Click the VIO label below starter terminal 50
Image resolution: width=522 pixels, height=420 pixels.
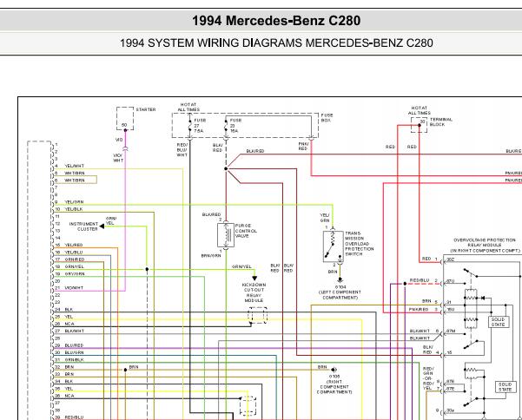(x=119, y=140)
